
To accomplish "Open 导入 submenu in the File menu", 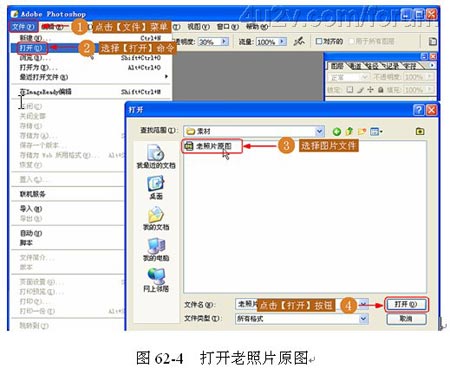I will click(68, 209).
